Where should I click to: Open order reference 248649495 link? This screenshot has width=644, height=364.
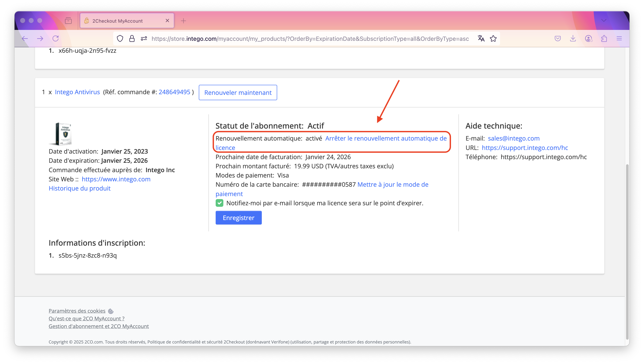coord(174,92)
